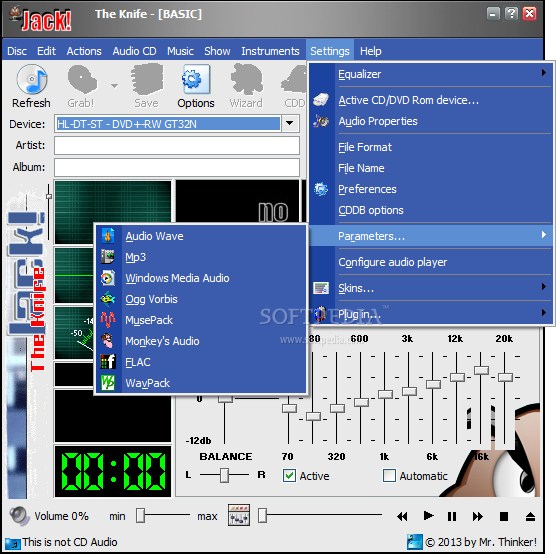This screenshot has height=554, width=556.
Task: Open the Device dropdown list
Action: (x=290, y=123)
